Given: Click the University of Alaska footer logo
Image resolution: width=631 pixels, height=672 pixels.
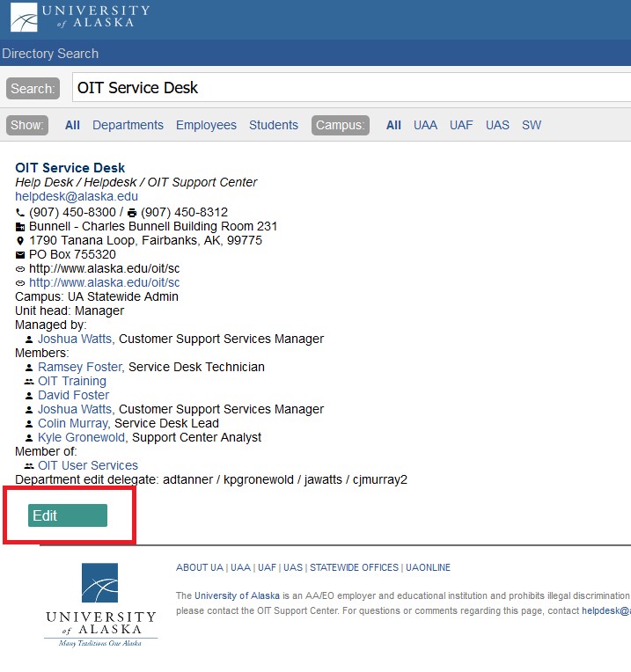Looking at the screenshot, I should click(x=100, y=605).
